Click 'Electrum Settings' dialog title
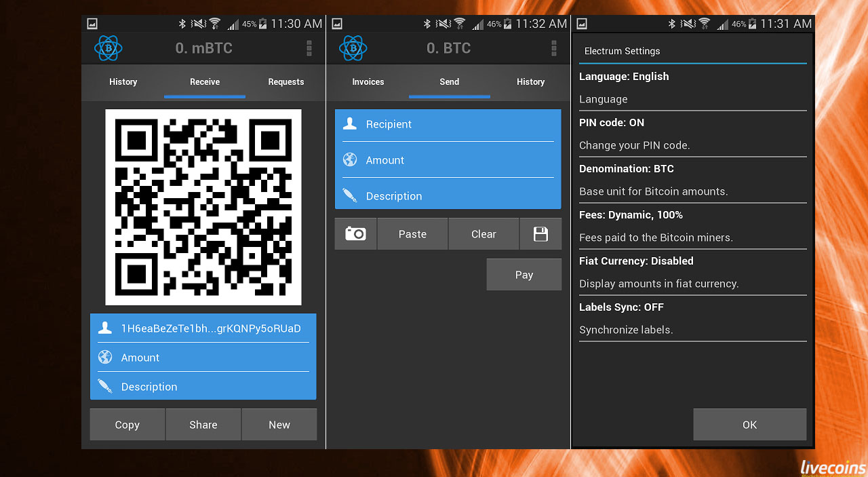 622,51
